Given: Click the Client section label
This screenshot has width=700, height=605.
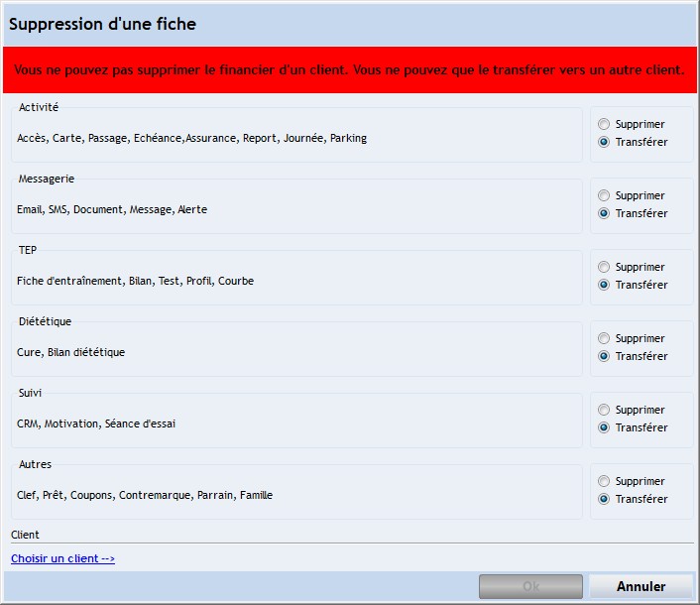Looking at the screenshot, I should coord(25,535).
